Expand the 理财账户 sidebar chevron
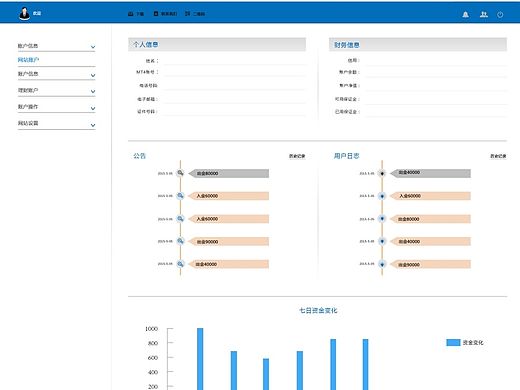The width and height of the screenshot is (520, 390). [x=93, y=91]
